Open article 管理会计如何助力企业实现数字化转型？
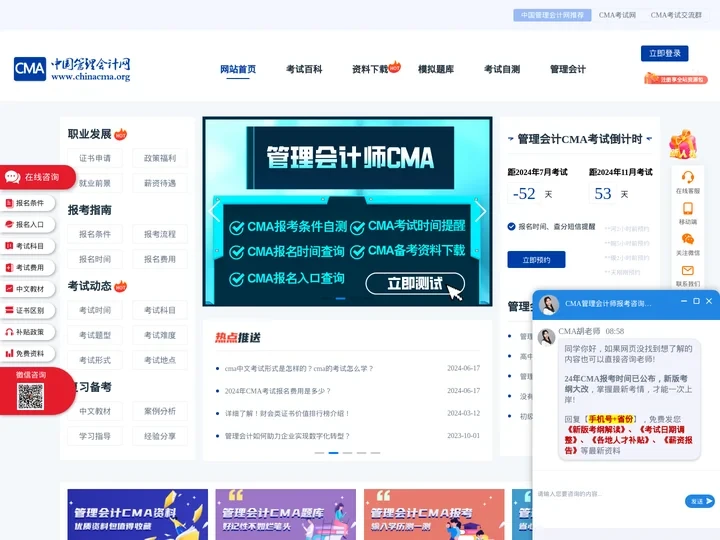This screenshot has width=720, height=540. tap(287, 436)
